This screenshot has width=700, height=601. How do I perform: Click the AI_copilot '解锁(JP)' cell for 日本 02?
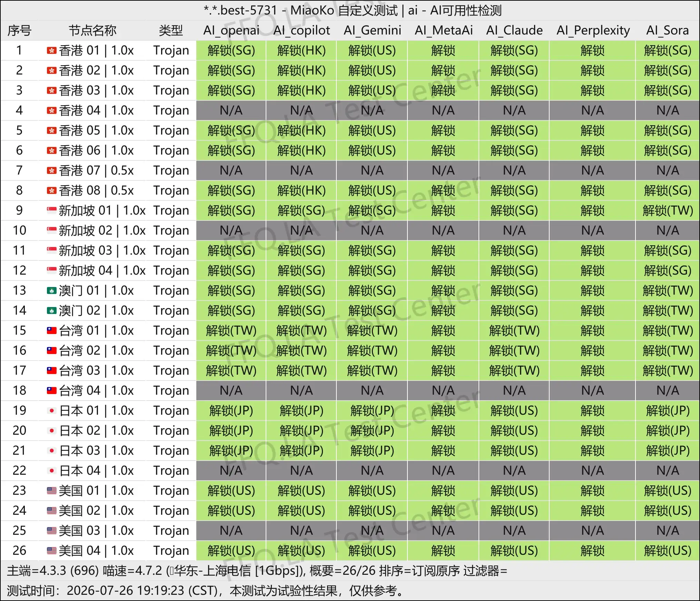click(302, 431)
